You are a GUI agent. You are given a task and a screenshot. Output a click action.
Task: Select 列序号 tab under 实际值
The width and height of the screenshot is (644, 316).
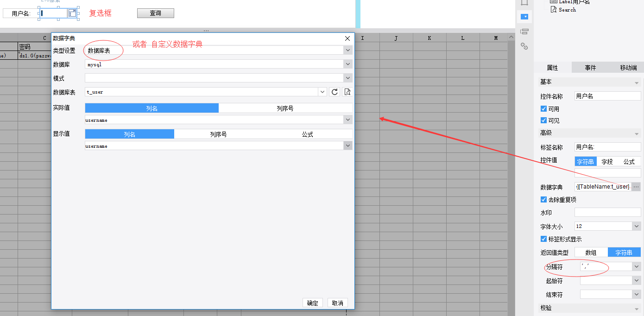coord(285,108)
